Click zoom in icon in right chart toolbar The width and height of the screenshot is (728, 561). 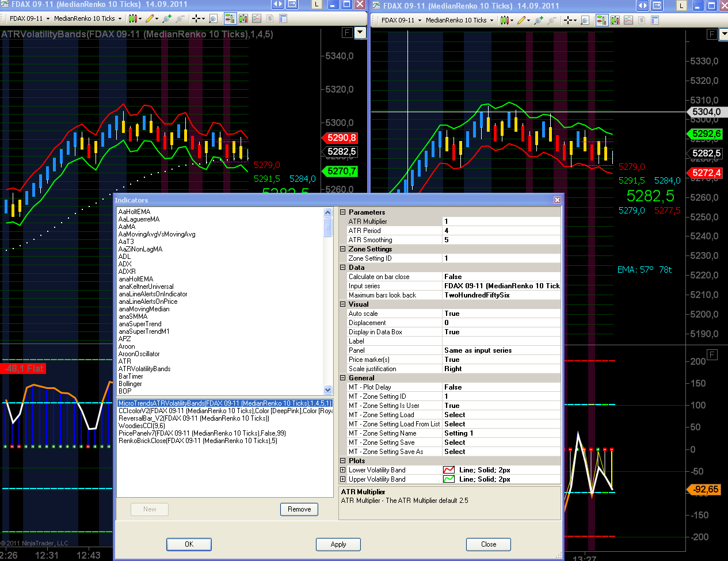tap(539, 20)
